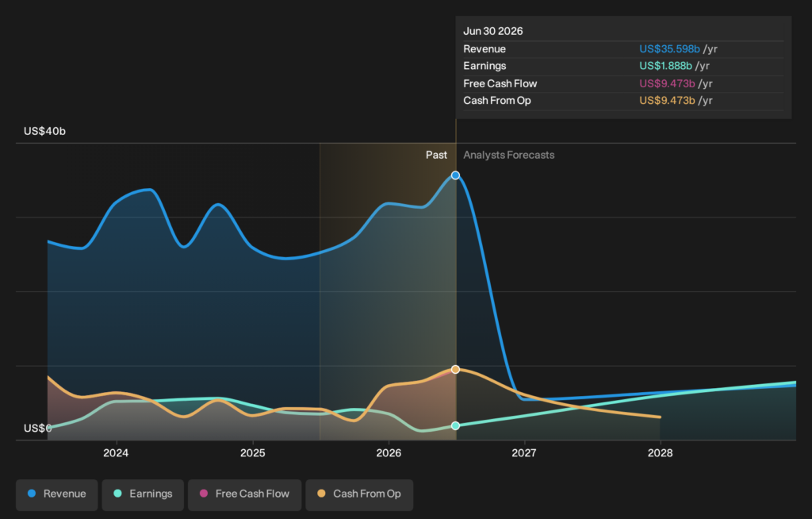812x519 pixels.
Task: Click the Revenue data point marker on Jun 30 2026
Action: pyautogui.click(x=455, y=175)
